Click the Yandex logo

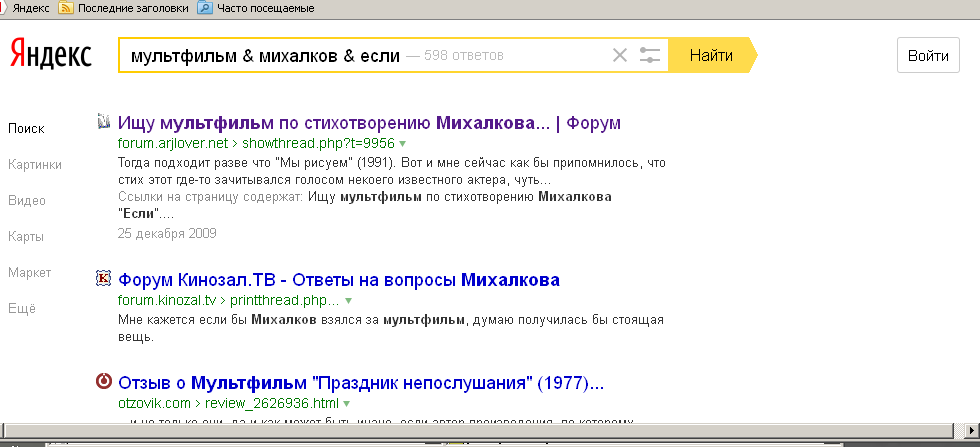click(x=51, y=55)
